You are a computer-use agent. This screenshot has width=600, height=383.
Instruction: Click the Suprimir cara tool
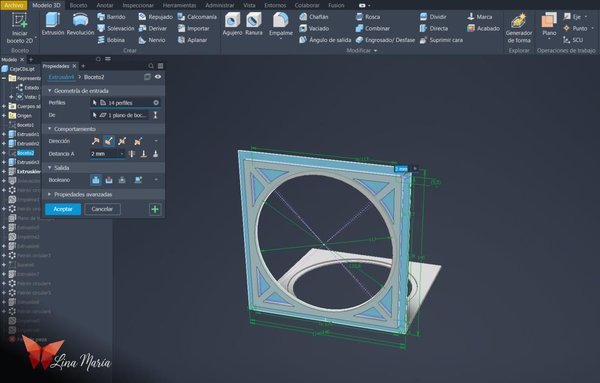(441, 40)
